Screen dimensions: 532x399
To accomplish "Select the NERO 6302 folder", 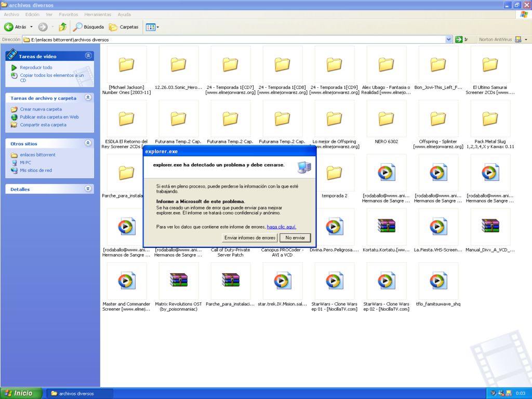I will [x=386, y=122].
